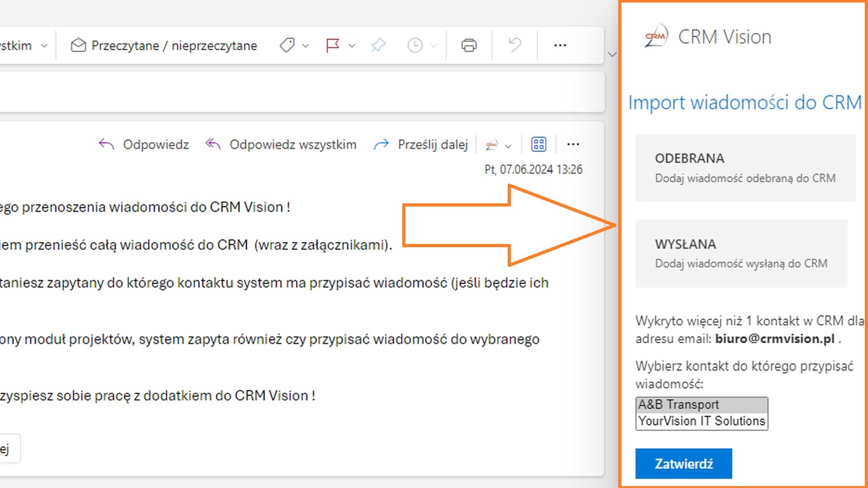Click the biuro@crmvision.pl email address

(x=775, y=339)
